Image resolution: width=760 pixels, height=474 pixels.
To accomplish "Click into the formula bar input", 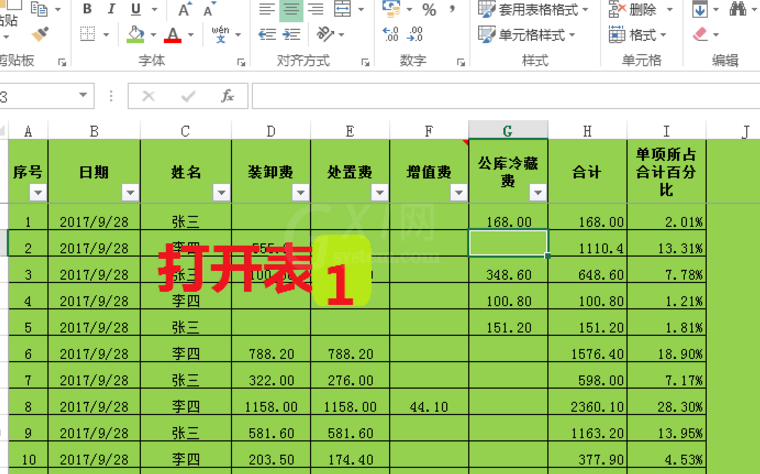I will point(506,96).
